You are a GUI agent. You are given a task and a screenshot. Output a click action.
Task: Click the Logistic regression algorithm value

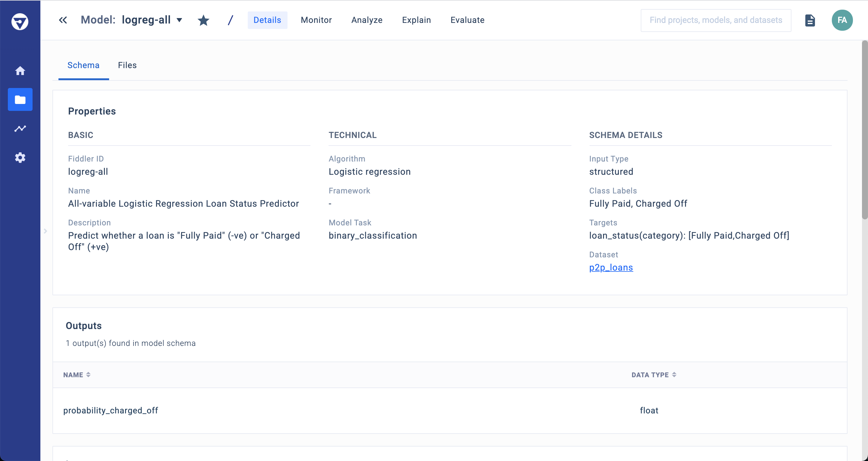(x=370, y=172)
